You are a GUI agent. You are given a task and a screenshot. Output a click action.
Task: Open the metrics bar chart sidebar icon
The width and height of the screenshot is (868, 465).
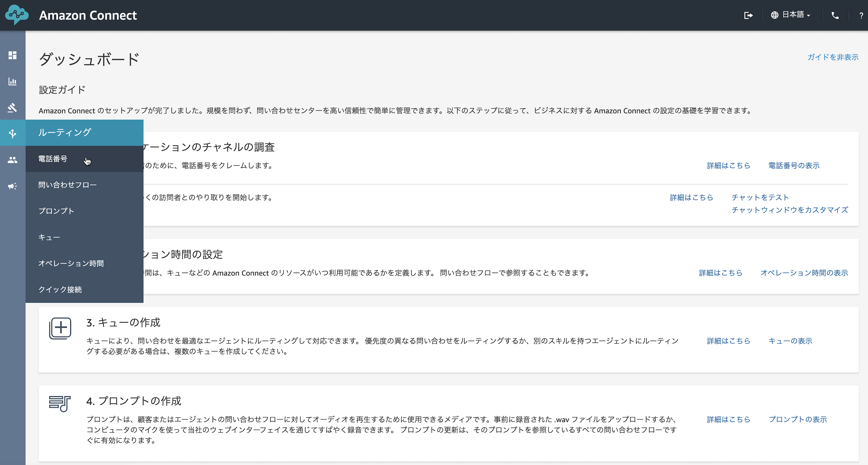click(x=12, y=82)
